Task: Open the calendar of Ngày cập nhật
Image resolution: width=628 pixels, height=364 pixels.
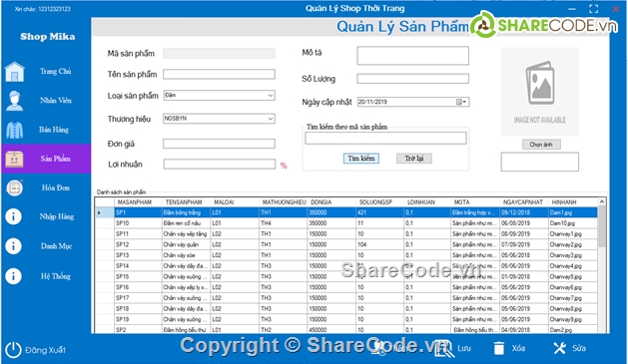Action: [461, 102]
